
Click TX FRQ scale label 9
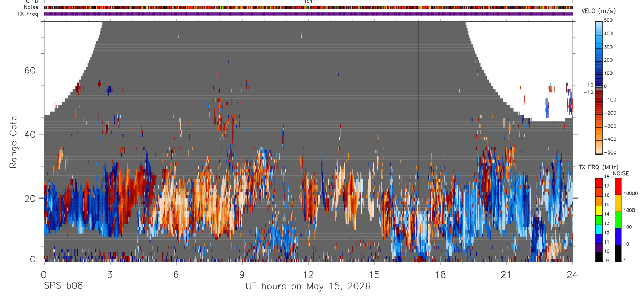[607, 261]
